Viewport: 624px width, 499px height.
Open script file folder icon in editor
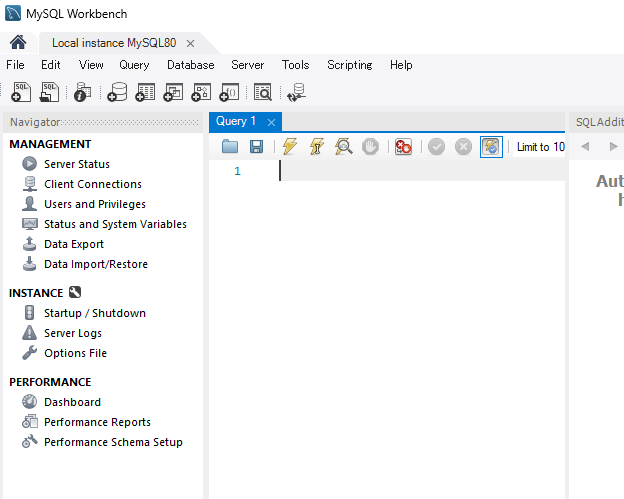tap(230, 147)
